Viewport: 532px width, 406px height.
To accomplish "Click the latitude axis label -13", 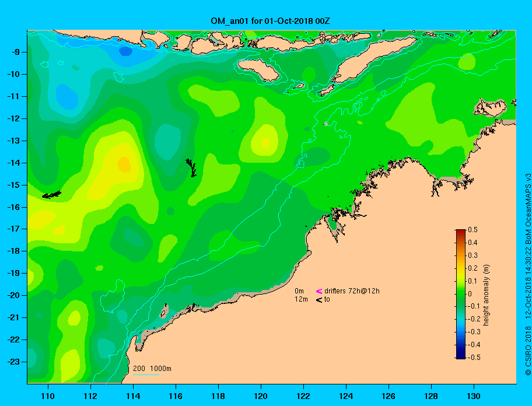I will 13,141.
